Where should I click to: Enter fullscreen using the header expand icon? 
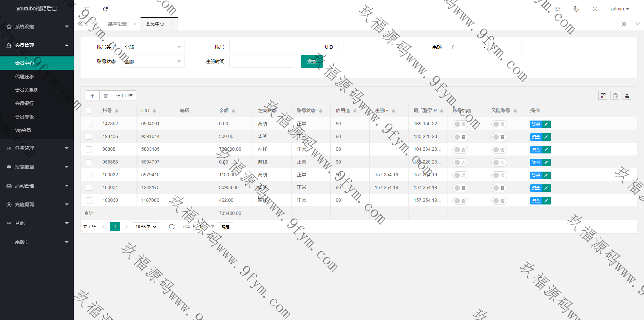[595, 9]
